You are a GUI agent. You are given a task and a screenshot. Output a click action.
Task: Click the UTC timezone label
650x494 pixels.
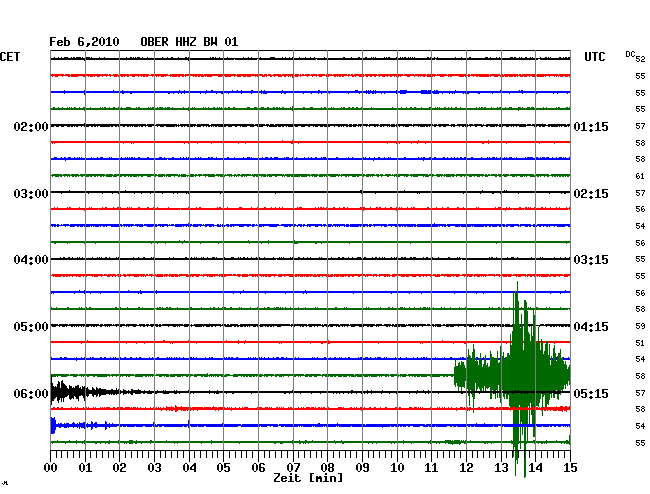(x=594, y=57)
